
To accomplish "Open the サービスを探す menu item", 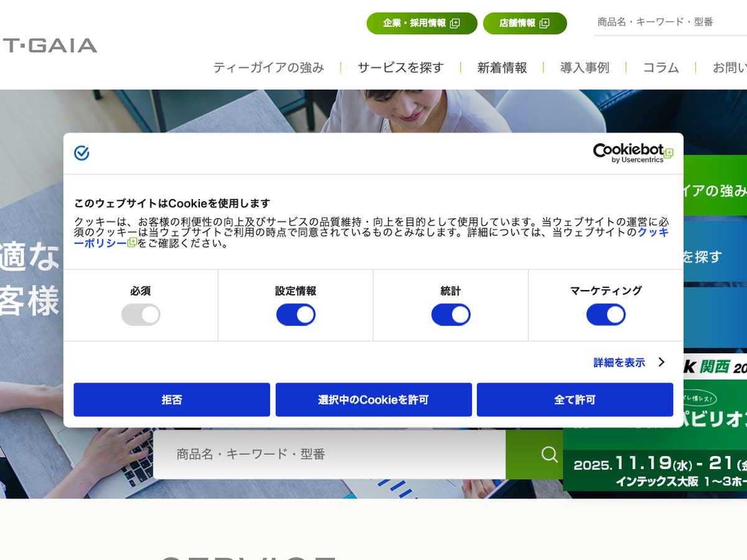I will [400, 68].
